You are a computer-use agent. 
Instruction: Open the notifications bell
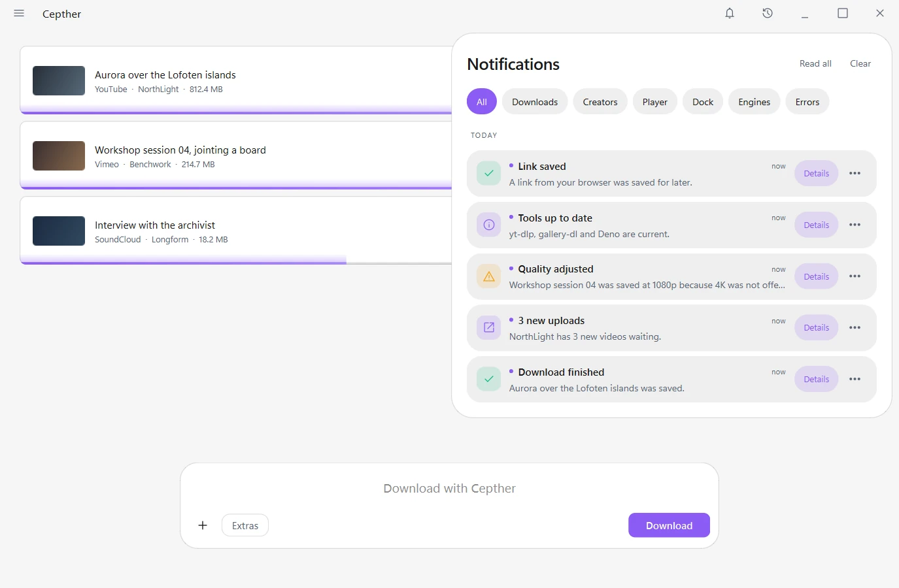tap(730, 13)
